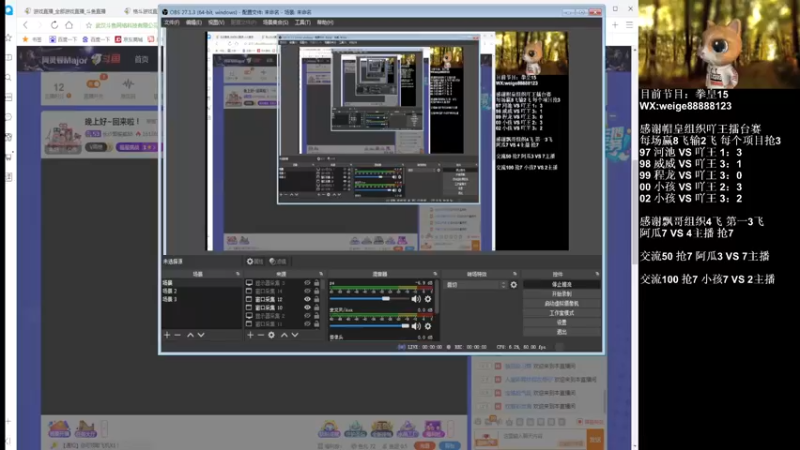Lock the 窗口采集 12 source
The width and height of the screenshot is (800, 450).
point(316,299)
